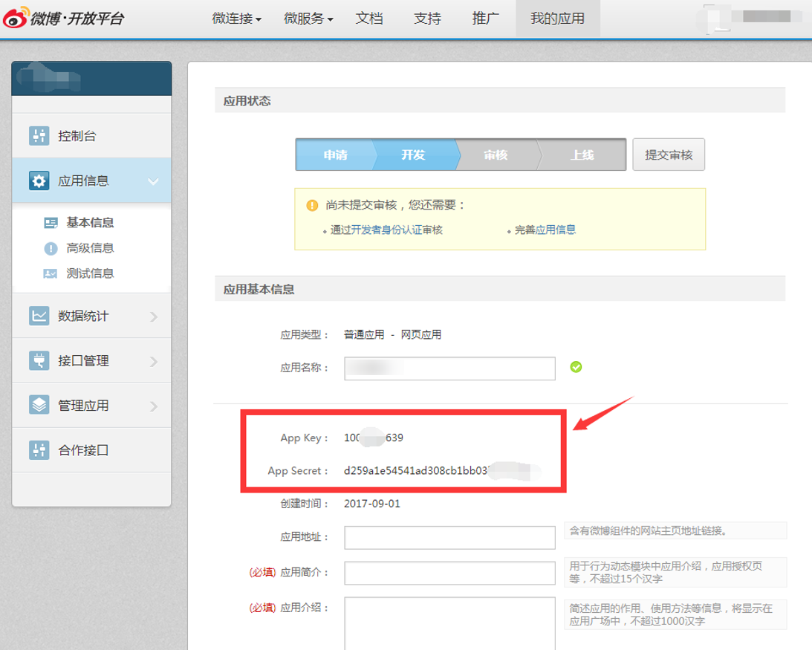Click the 管理应用 layers icon
Screen dimensions: 812x650
(39, 405)
